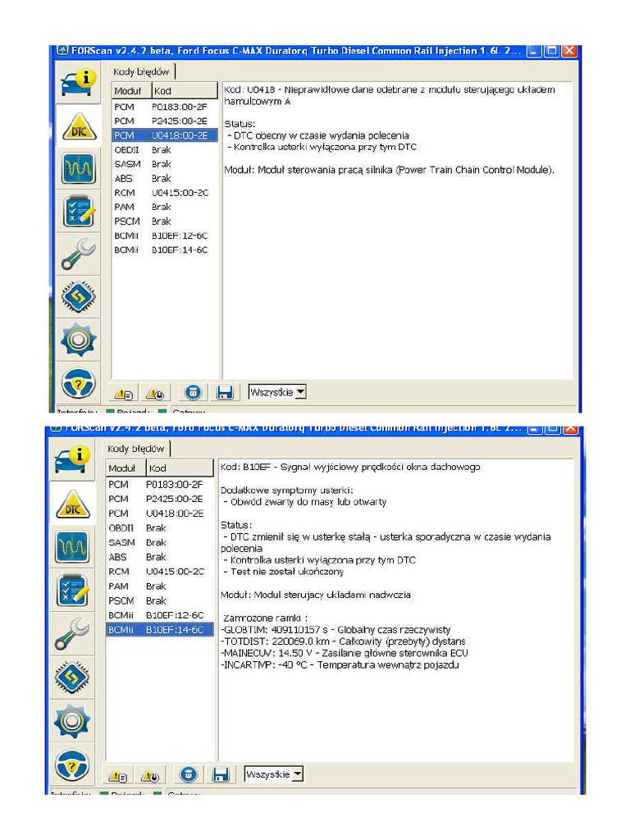The image size is (630, 840).
Task: Open gear settings icon in upper window
Action: point(78,340)
